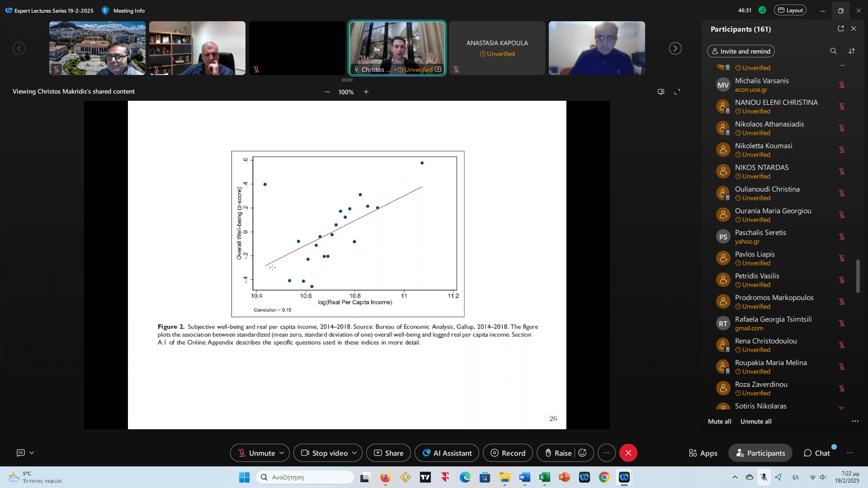Open closed captions icon

point(21,452)
